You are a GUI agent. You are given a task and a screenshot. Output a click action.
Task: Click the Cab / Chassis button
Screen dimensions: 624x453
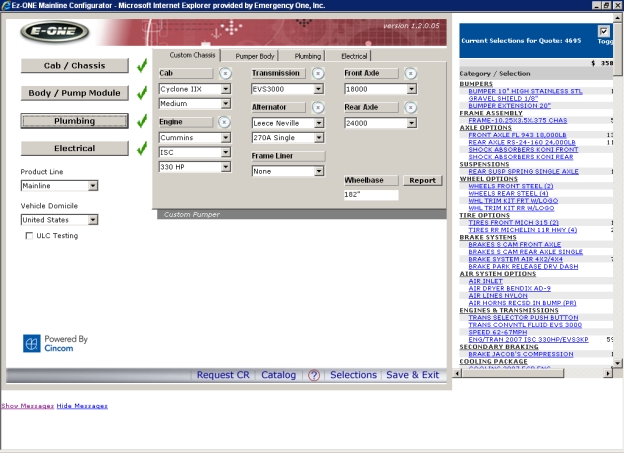(75, 66)
